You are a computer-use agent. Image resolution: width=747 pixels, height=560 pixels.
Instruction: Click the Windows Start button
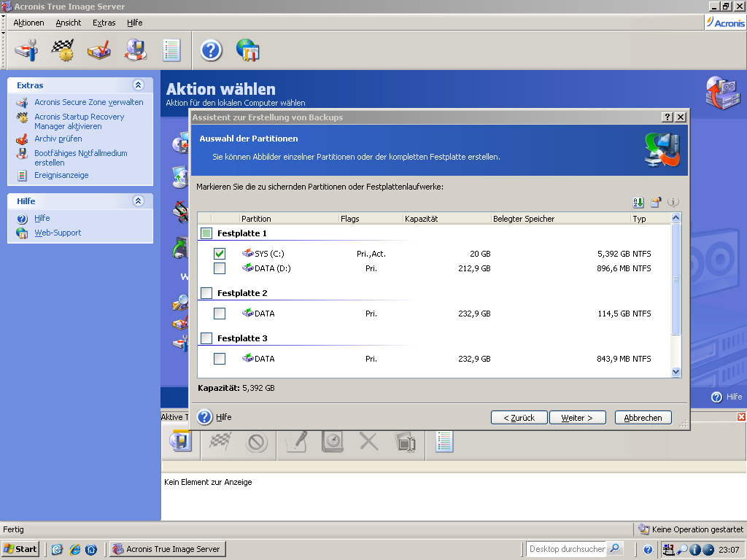[x=20, y=549]
